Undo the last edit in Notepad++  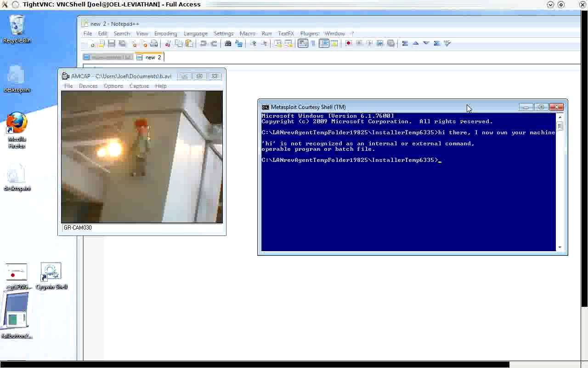(203, 43)
